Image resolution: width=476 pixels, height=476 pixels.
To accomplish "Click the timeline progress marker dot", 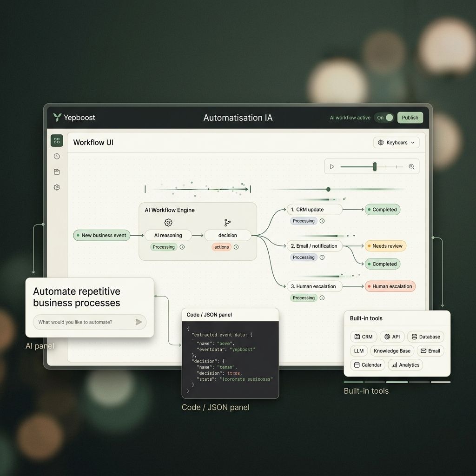I will pyautogui.click(x=328, y=190).
